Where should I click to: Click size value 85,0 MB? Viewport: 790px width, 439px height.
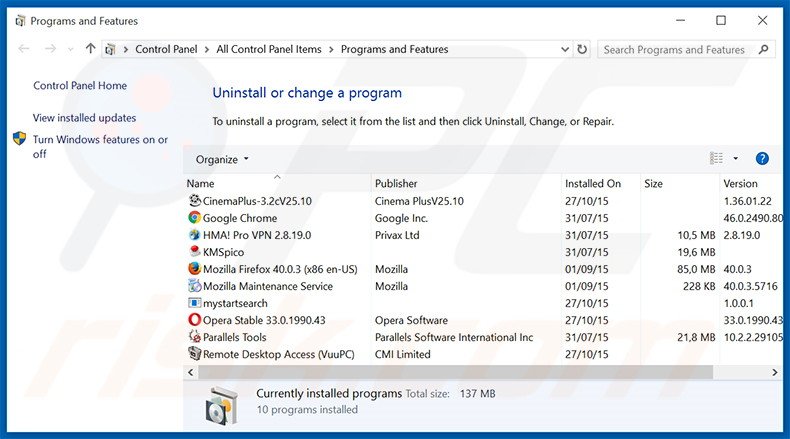[696, 269]
